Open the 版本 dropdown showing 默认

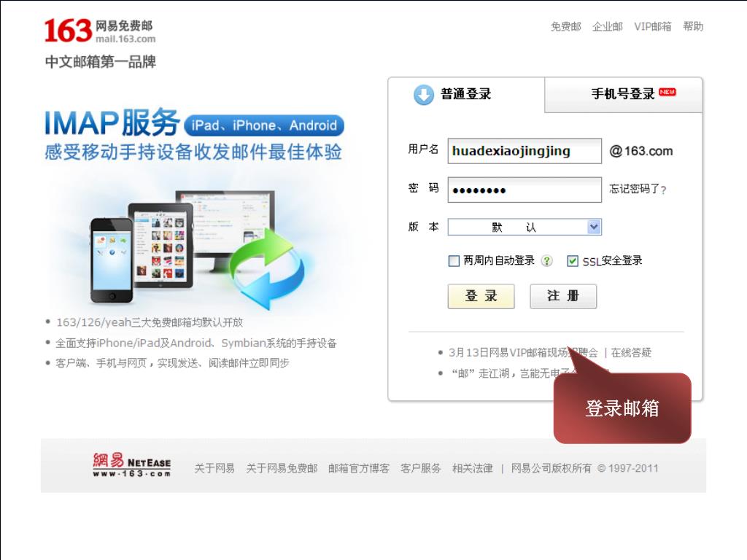[x=525, y=227]
